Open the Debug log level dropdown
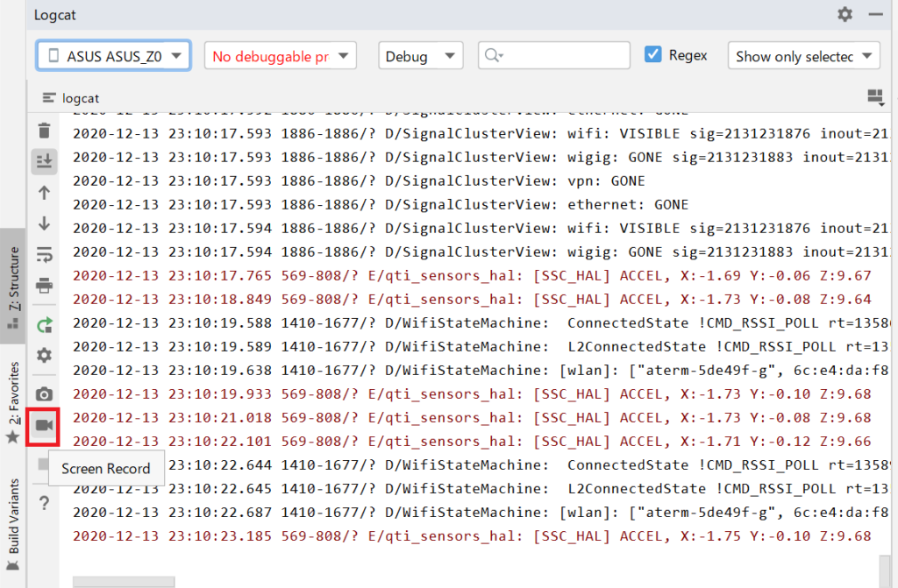Image resolution: width=898 pixels, height=588 pixels. pos(420,55)
